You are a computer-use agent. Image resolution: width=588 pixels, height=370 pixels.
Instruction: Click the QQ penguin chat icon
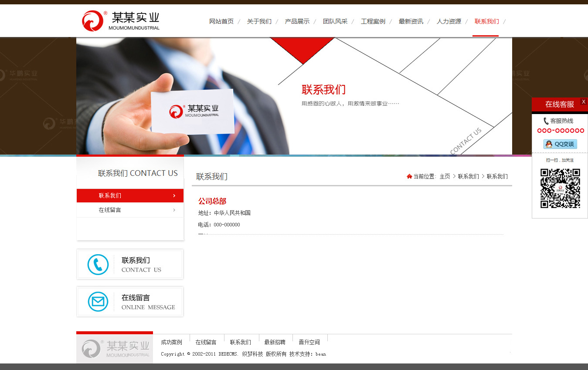549,144
